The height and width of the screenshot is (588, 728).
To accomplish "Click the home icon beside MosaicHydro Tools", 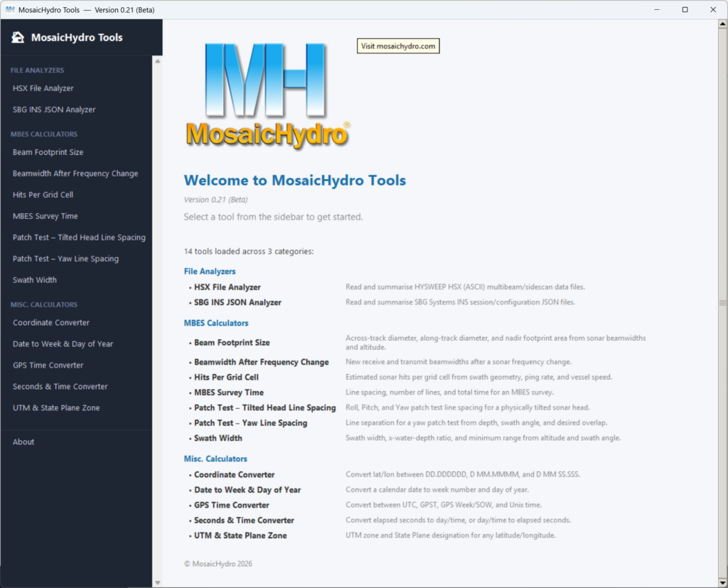I will coord(18,37).
